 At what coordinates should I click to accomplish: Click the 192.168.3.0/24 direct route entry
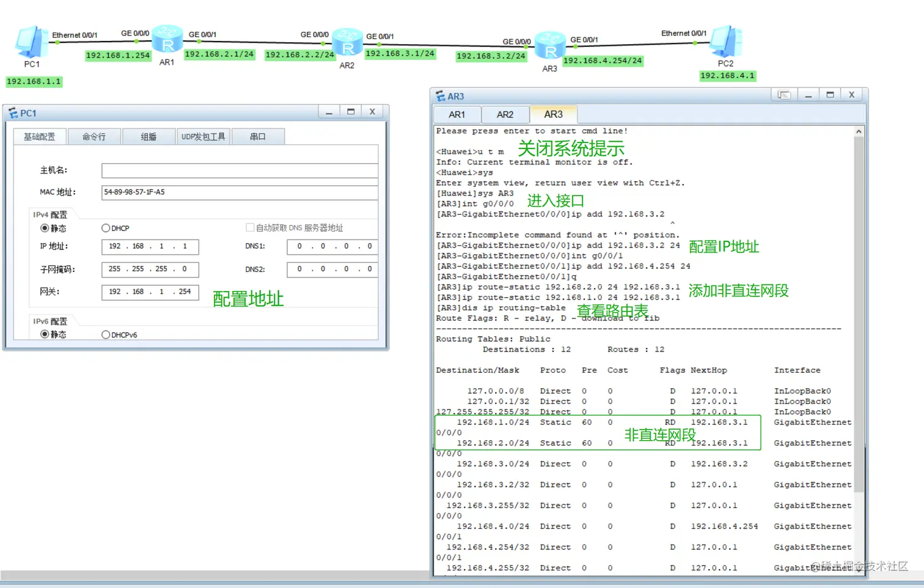(643, 464)
